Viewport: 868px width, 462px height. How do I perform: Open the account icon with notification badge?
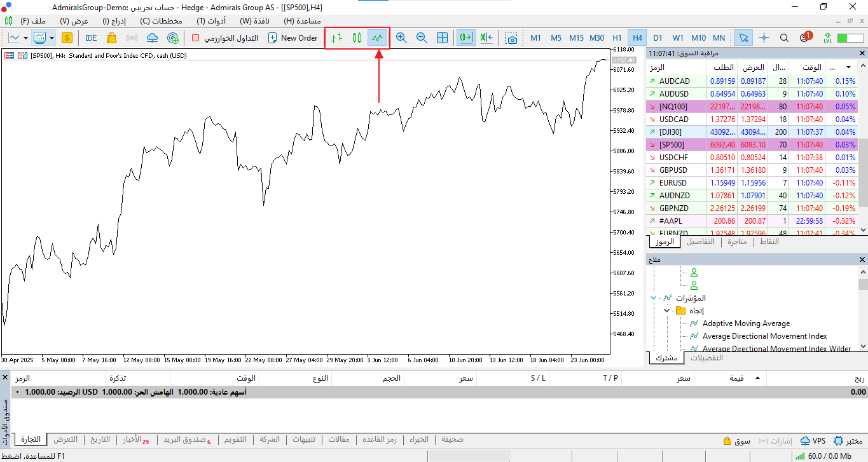click(805, 37)
